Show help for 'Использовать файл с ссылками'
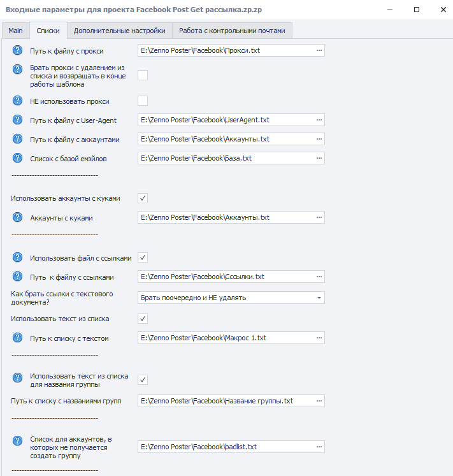453x476 pixels. point(17,257)
